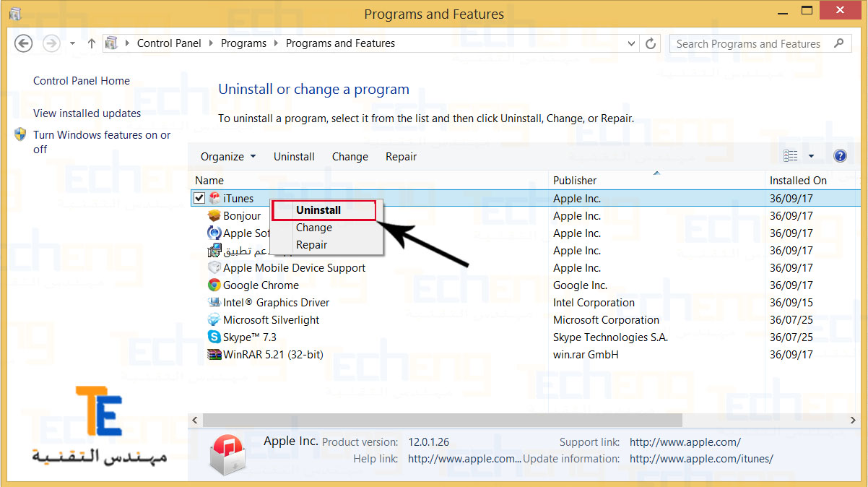Go up one level with up arrow
The width and height of the screenshot is (868, 487).
point(92,43)
